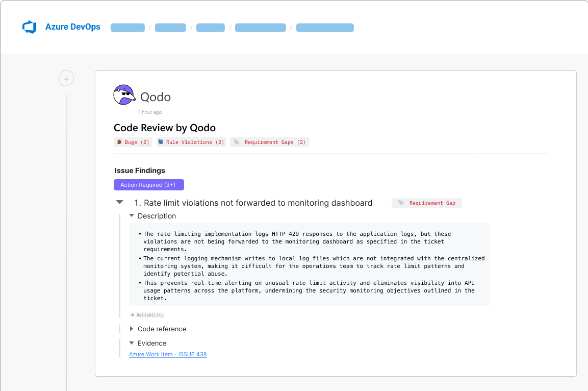Click the '1 hour ago' timestamp
588x391 pixels.
pos(150,112)
